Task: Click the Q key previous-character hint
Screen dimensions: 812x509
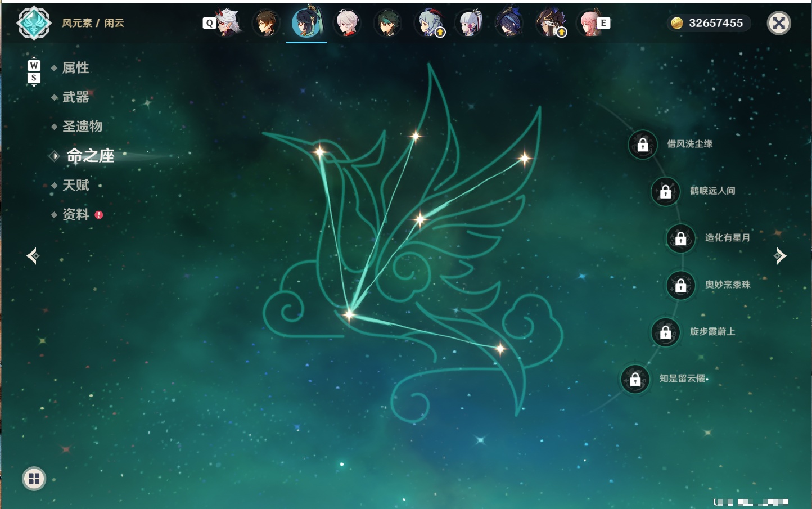Action: (209, 23)
